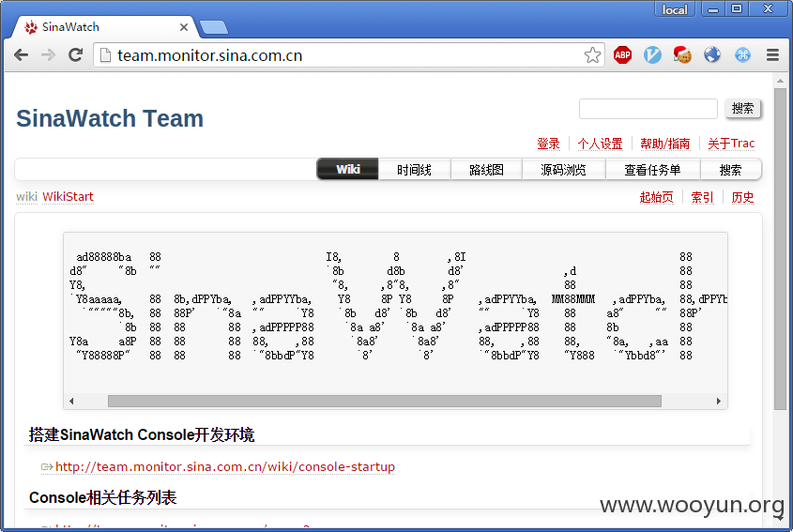Switch to the 时间线 timeline tab
The width and height of the screenshot is (793, 532).
(414, 170)
